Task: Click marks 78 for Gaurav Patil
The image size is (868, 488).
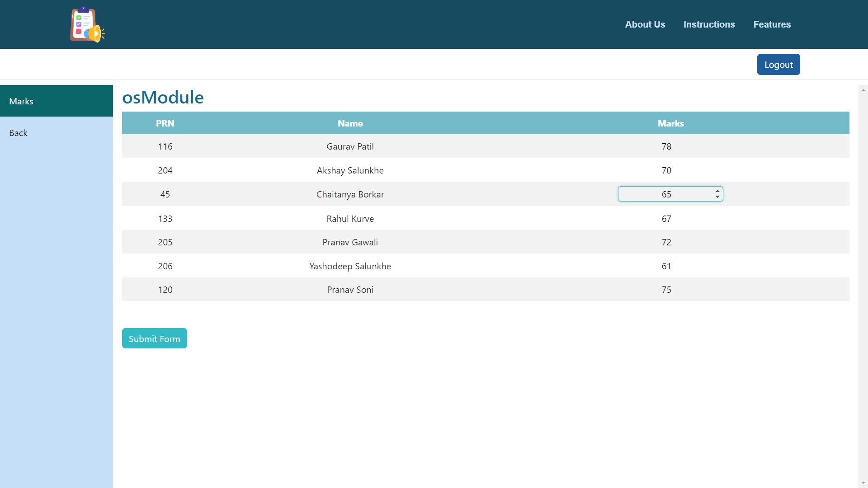Action: [666, 146]
